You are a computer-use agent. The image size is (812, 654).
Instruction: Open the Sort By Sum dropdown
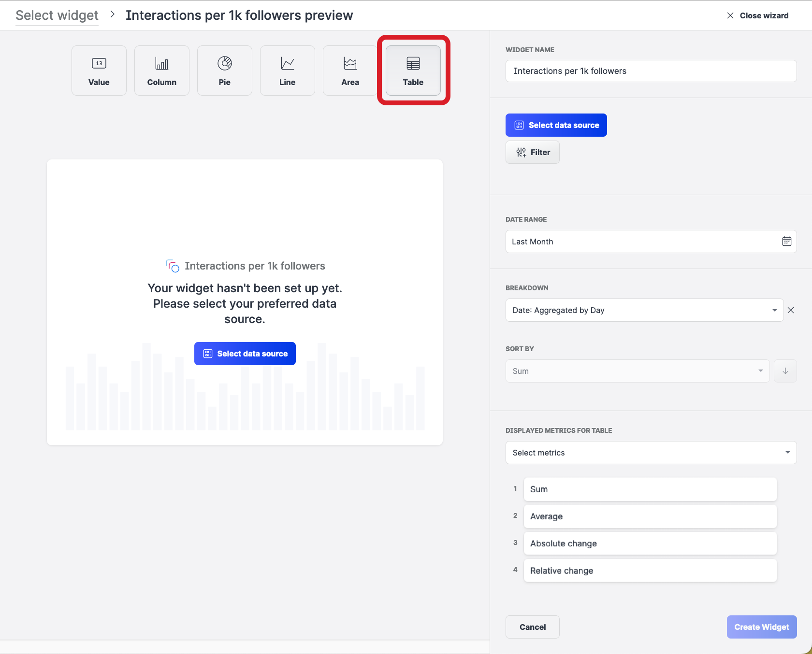pos(637,371)
